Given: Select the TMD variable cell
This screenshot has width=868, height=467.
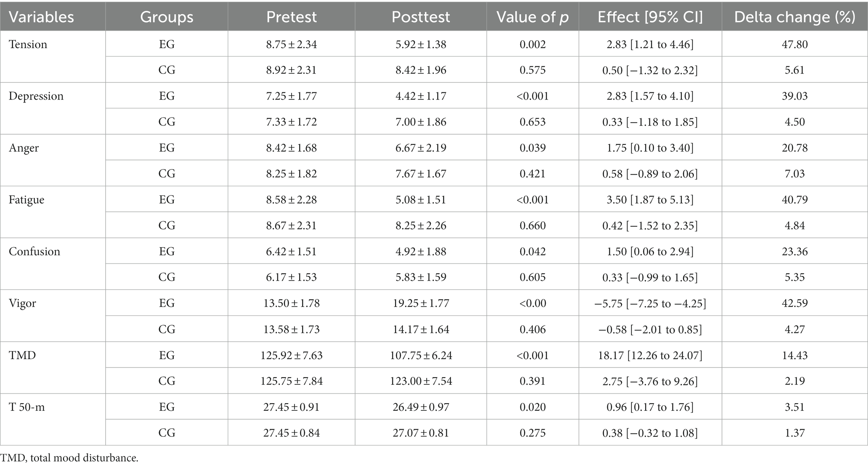Looking at the screenshot, I should (22, 355).
